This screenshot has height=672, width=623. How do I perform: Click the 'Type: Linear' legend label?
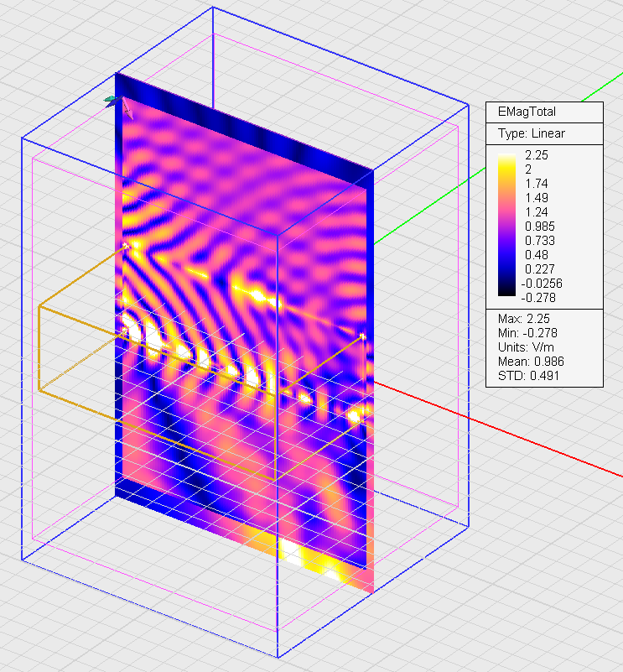click(532, 133)
